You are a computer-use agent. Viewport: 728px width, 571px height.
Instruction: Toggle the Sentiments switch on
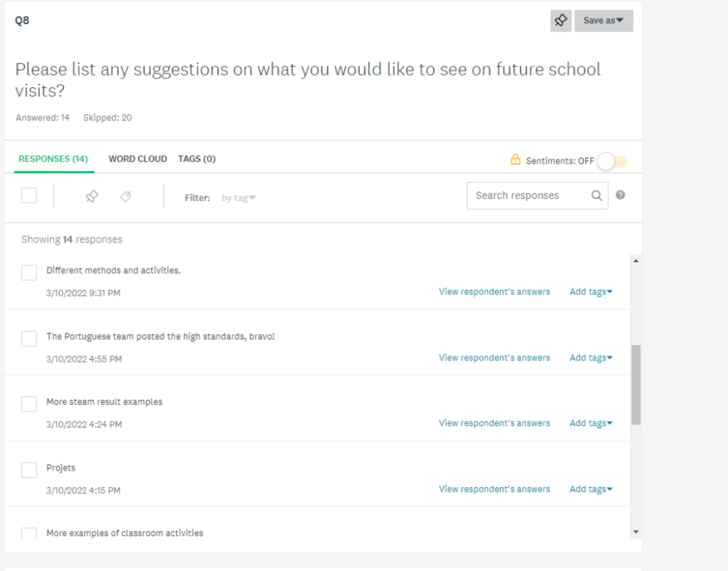point(613,161)
